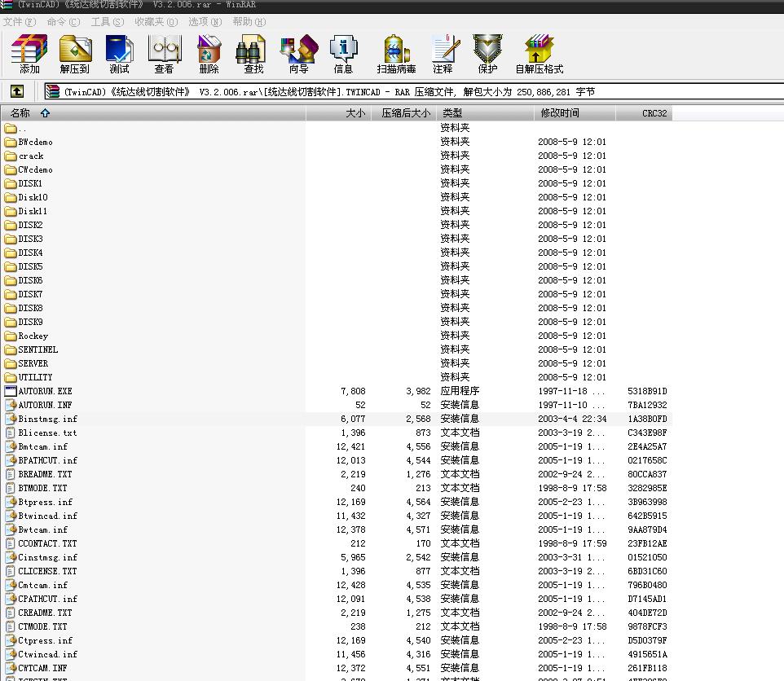
Task: Select the Rockey folder icon
Action: point(11,336)
